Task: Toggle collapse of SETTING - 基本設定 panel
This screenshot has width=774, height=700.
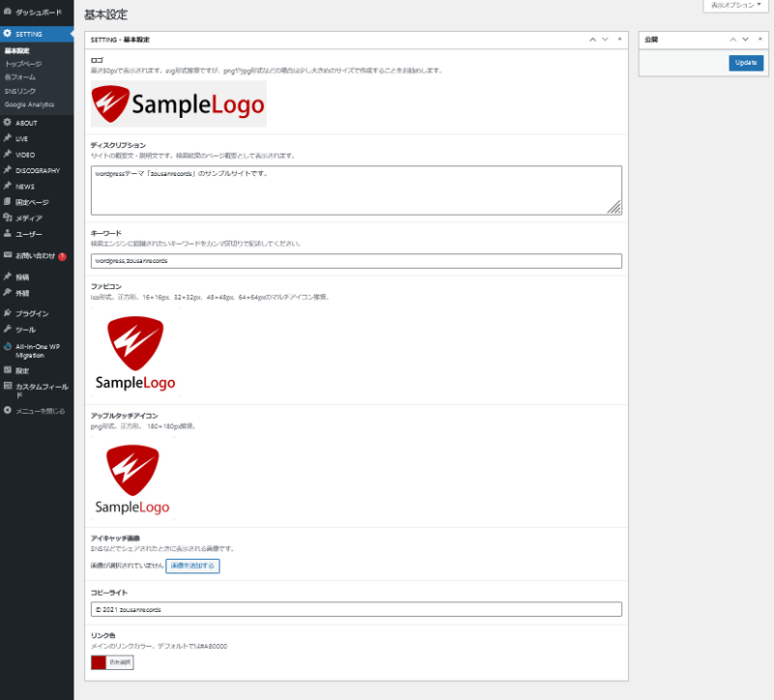Action: 619,40
